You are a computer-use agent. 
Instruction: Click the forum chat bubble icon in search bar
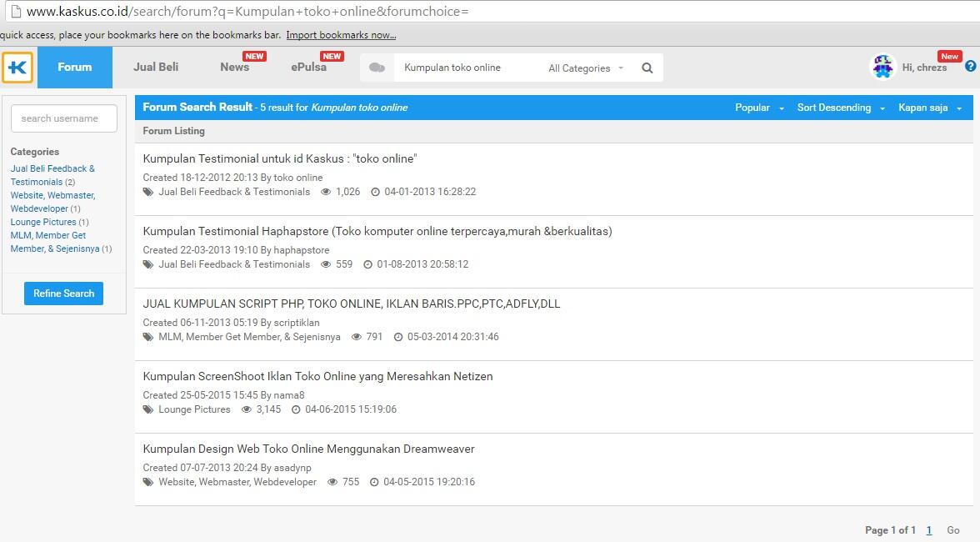tap(377, 68)
